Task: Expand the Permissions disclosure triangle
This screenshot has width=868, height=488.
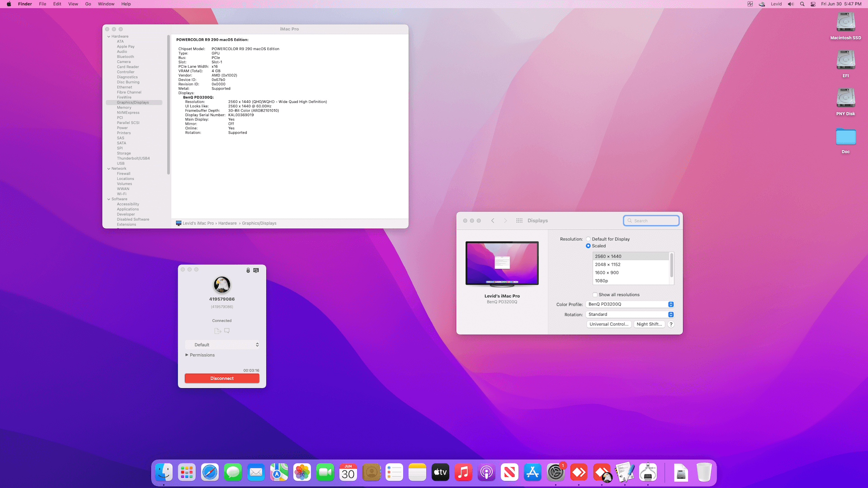Action: tap(187, 355)
